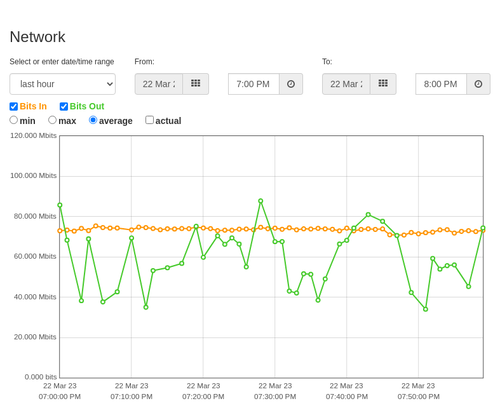Click the From date field showing 22 Mar
The image size is (500, 403).
point(159,84)
